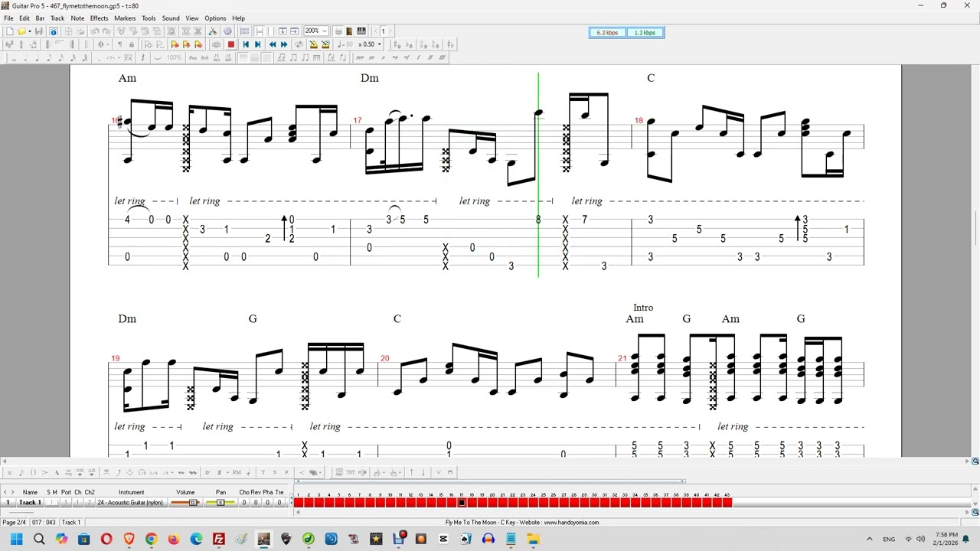Viewport: 980px width, 551px height.
Task: Select bar 17 in the timeline
Action: tap(462, 503)
